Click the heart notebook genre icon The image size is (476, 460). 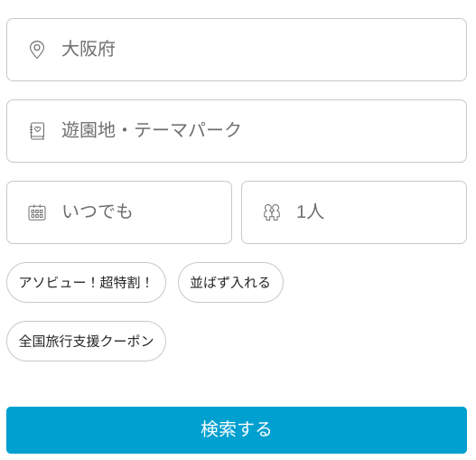pos(37,131)
